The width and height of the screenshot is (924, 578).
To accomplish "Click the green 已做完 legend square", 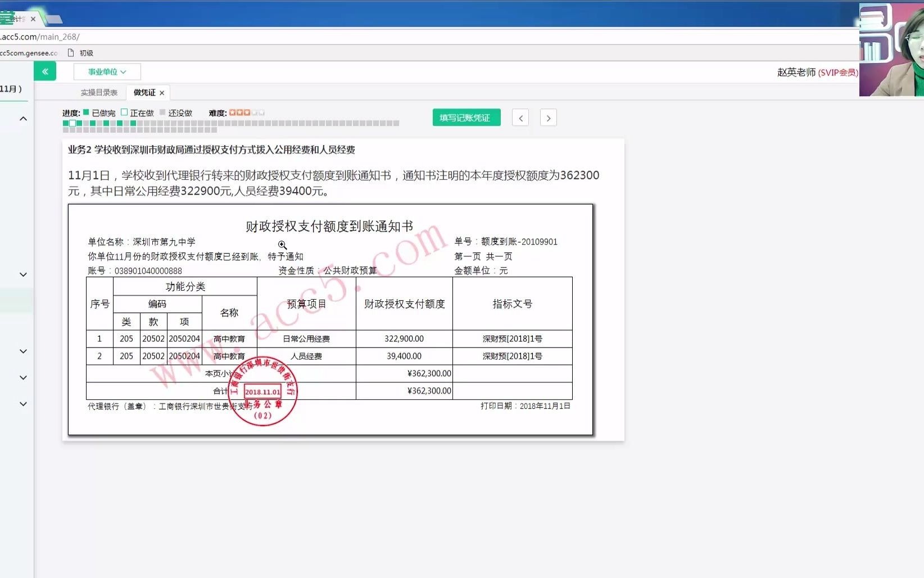I will (x=85, y=112).
